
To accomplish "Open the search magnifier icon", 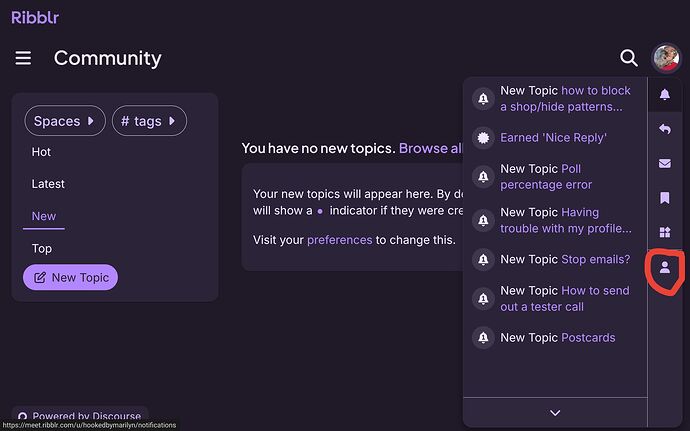I will (629, 58).
